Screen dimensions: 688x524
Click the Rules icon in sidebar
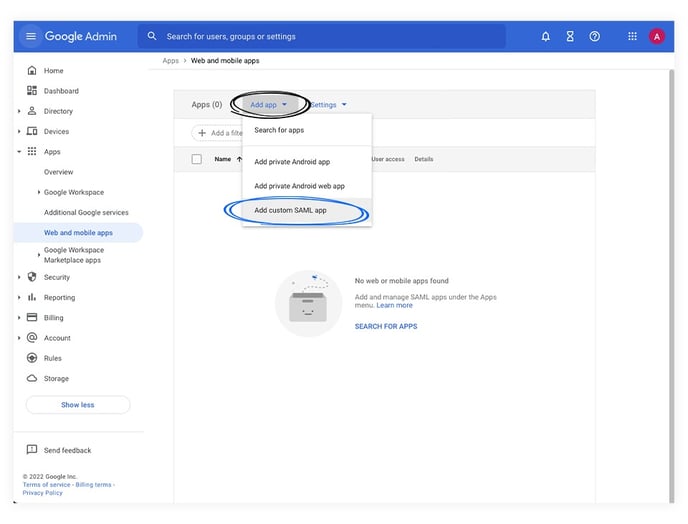point(32,358)
